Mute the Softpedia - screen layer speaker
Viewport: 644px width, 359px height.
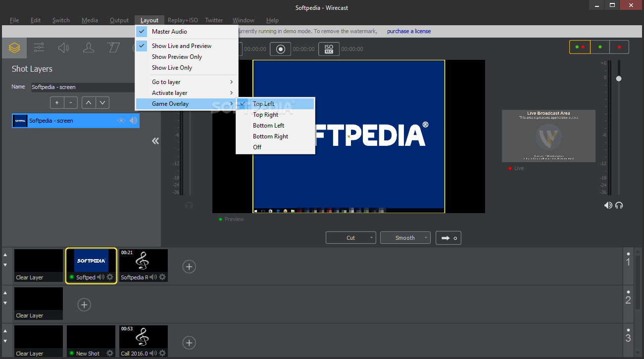pyautogui.click(x=134, y=120)
